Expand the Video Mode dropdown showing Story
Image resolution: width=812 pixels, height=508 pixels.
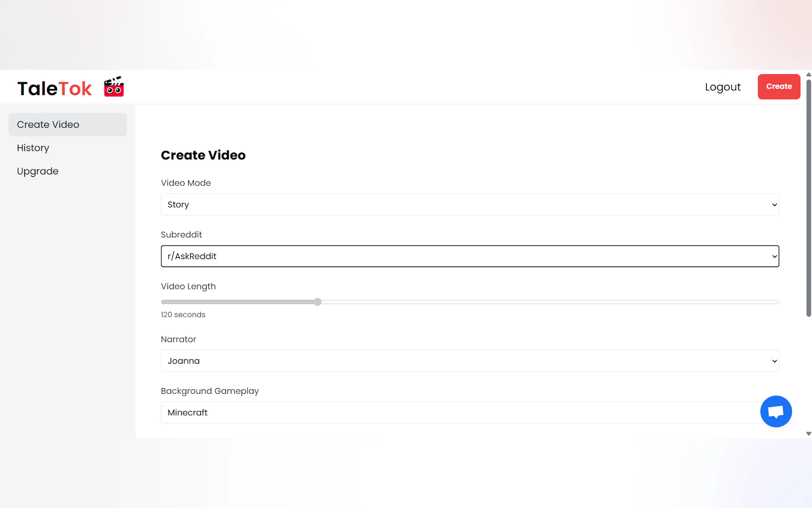pyautogui.click(x=470, y=205)
